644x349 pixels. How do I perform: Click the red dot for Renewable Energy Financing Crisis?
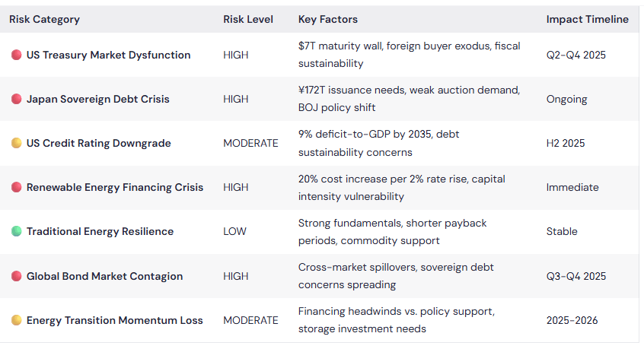point(17,187)
